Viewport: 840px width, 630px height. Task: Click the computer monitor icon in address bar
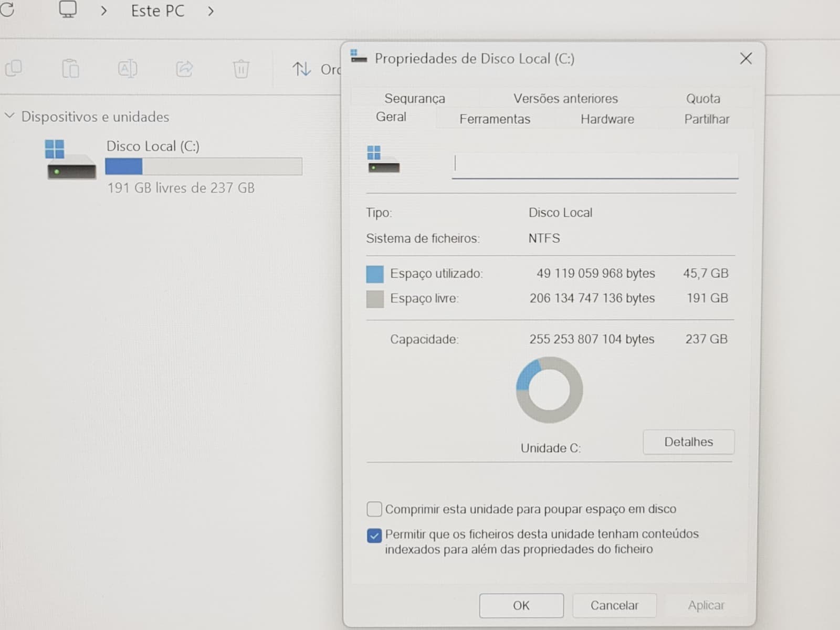click(68, 9)
